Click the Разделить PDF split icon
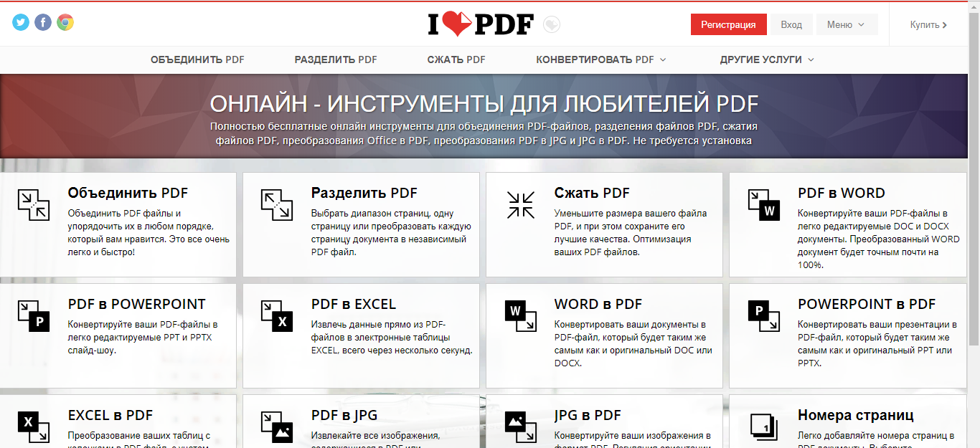The image size is (980, 448). click(277, 204)
